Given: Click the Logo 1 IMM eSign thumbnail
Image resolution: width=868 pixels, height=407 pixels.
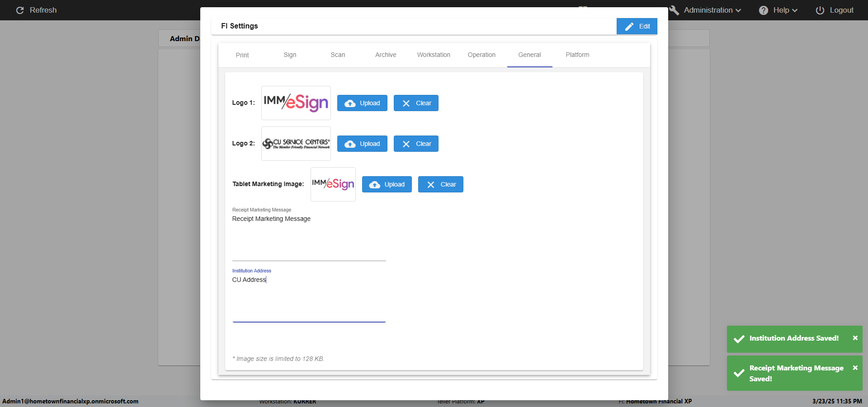Looking at the screenshot, I should (296, 103).
